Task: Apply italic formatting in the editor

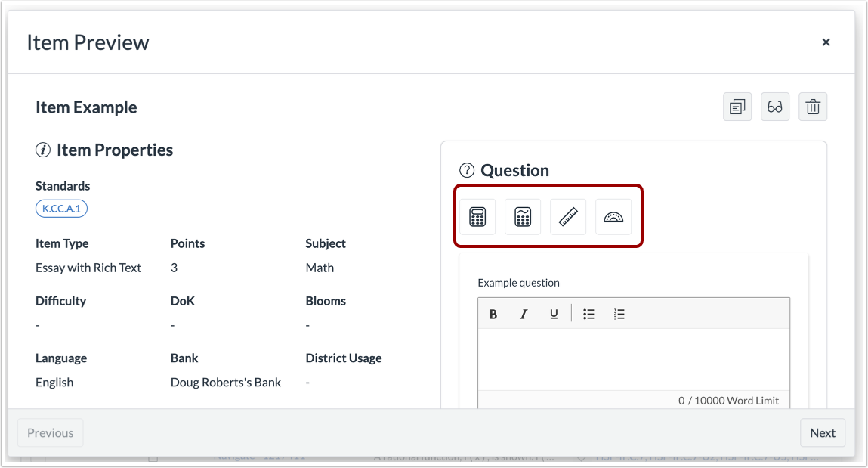Action: [524, 313]
